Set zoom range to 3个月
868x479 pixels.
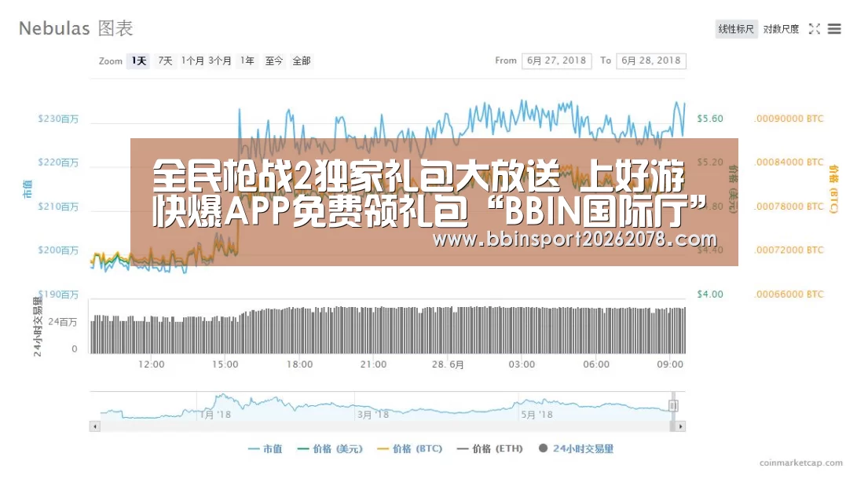[220, 60]
